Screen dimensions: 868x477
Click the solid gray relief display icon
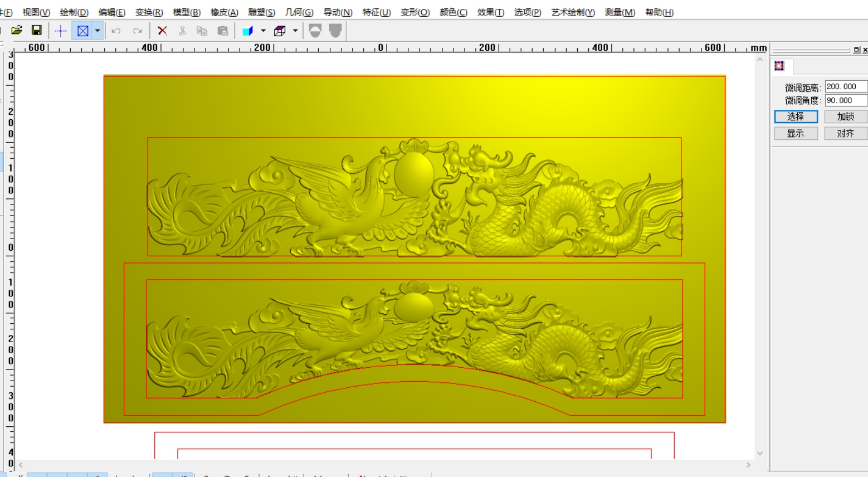click(x=335, y=31)
